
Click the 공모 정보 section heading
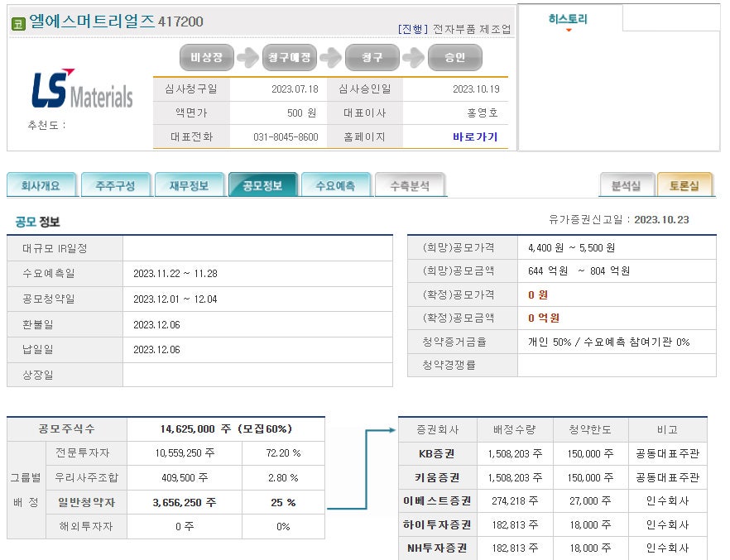click(x=37, y=222)
